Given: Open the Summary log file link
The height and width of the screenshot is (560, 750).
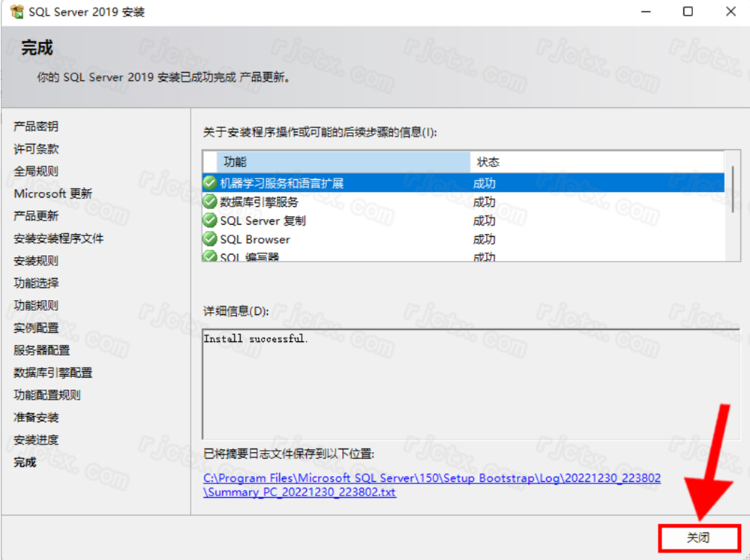Looking at the screenshot, I should click(x=431, y=485).
